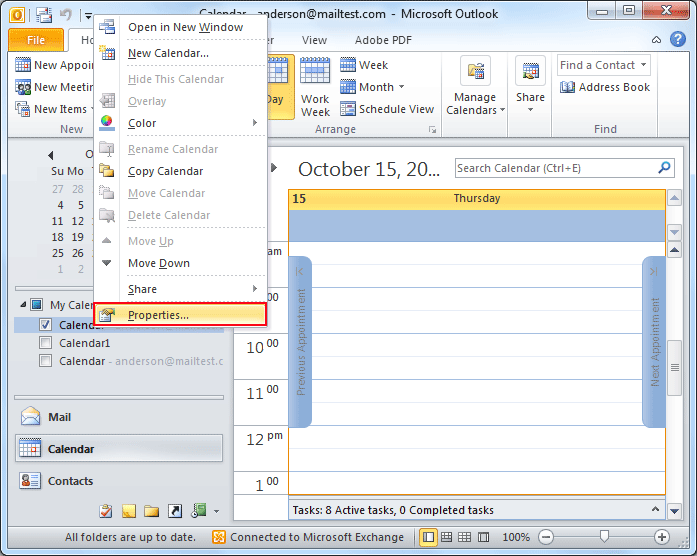Screen dimensions: 697x556
Task: Open the Customize Quick Access Toolbar arrow
Action: pyautogui.click(x=88, y=16)
